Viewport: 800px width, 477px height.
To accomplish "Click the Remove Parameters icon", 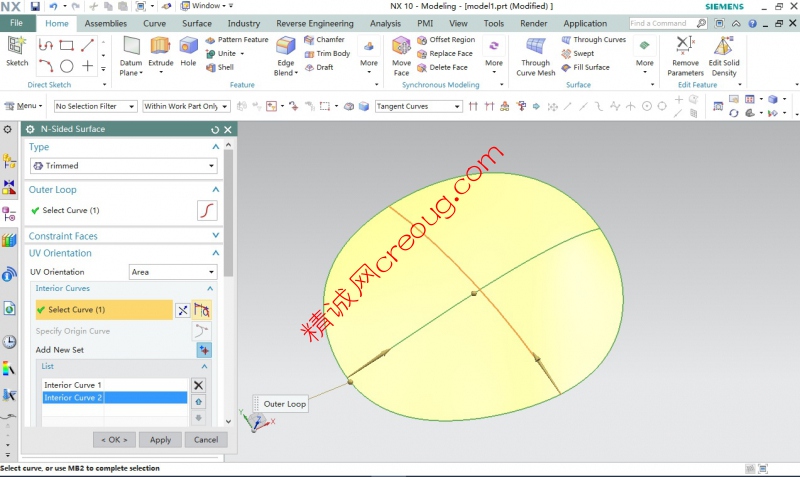I will (x=685, y=52).
